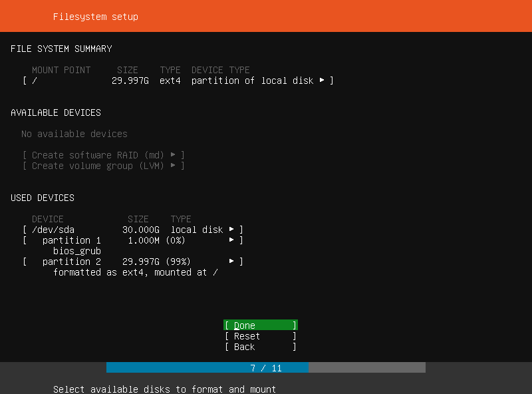Click the arrow on the partition 2 row
The width and height of the screenshot is (532, 394).
pos(231,261)
